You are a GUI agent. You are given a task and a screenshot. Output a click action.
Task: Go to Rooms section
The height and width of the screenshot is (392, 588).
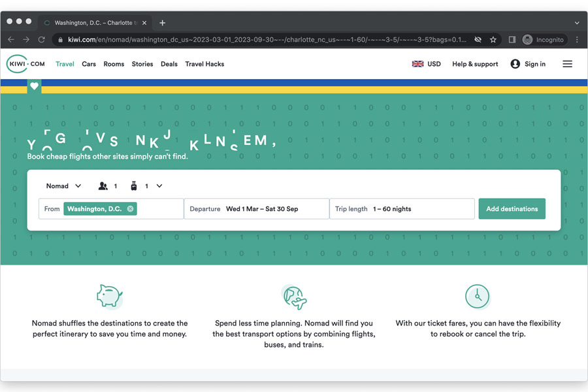click(x=114, y=64)
